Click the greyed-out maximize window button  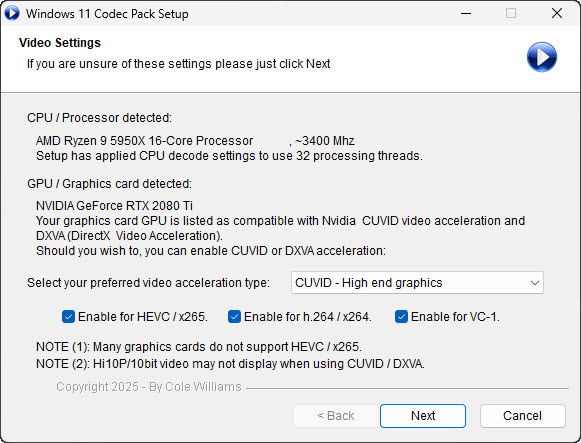coord(511,13)
